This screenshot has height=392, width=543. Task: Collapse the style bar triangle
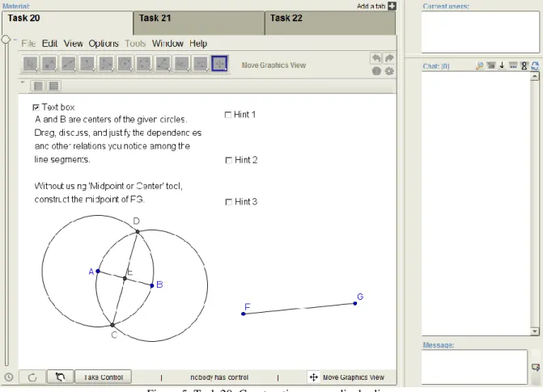pos(23,82)
